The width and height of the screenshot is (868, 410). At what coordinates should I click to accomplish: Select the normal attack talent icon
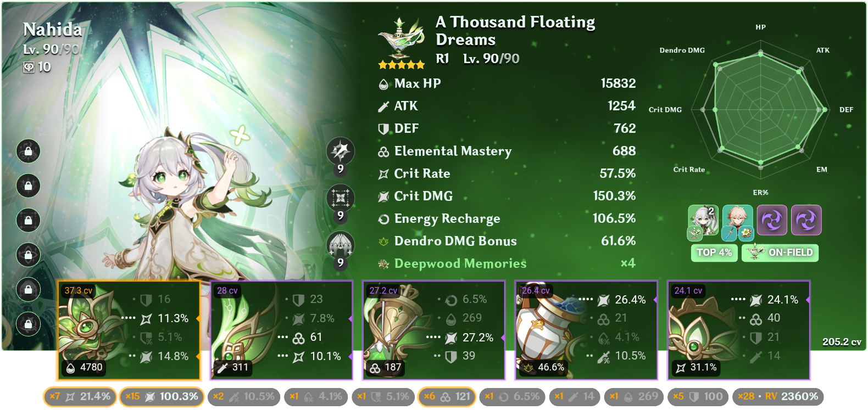[341, 150]
